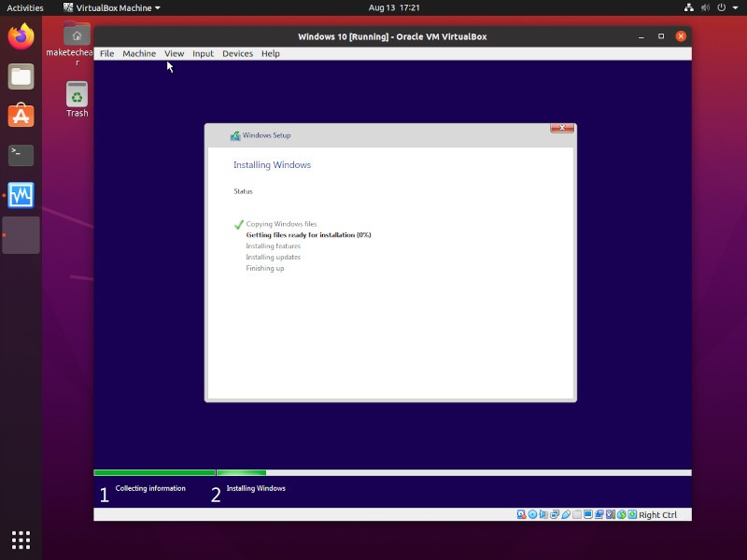Click the Finishing up step
Image resolution: width=747 pixels, height=560 pixels.
[265, 268]
